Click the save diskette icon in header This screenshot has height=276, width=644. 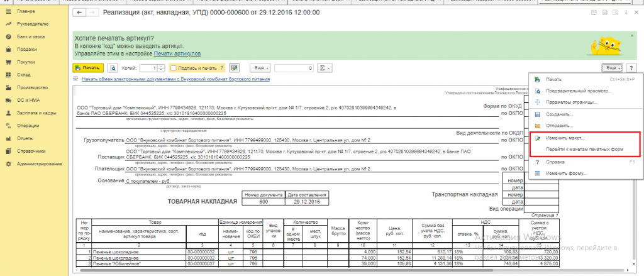593,13
